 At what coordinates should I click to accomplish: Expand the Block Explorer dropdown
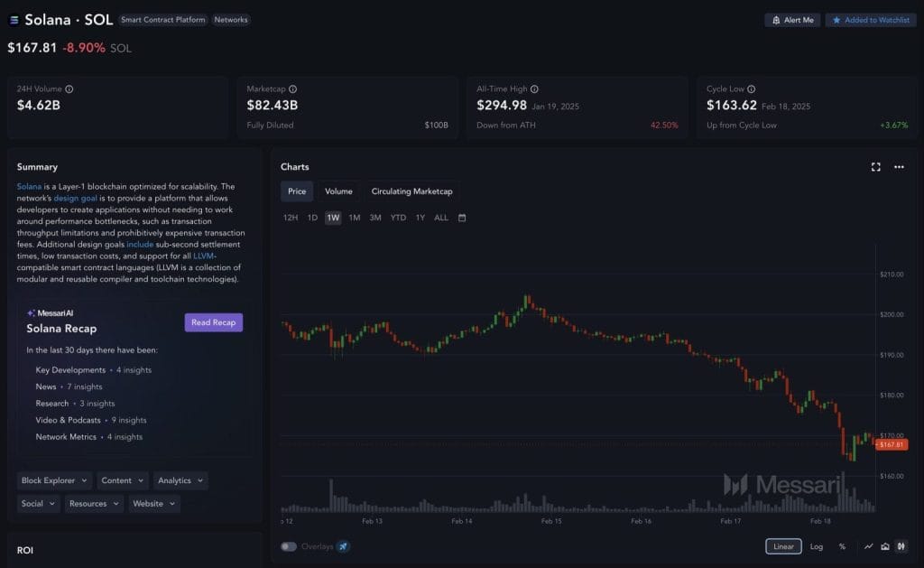55,481
